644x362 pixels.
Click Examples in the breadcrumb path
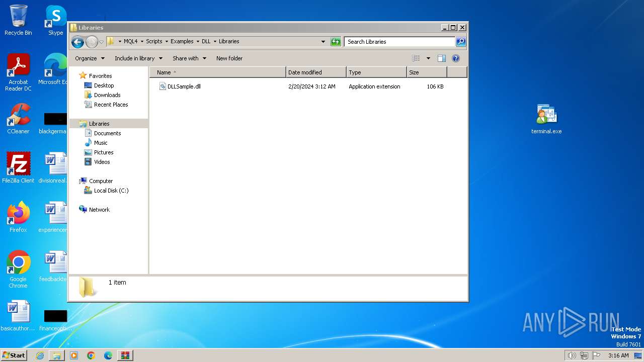pyautogui.click(x=182, y=42)
